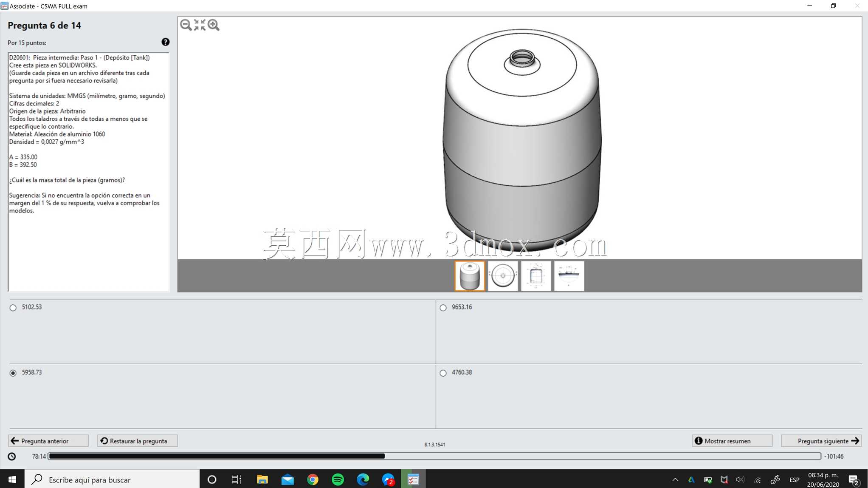Open the clock and date 20/06/2020
Screen dimensions: 868x488
(823, 479)
